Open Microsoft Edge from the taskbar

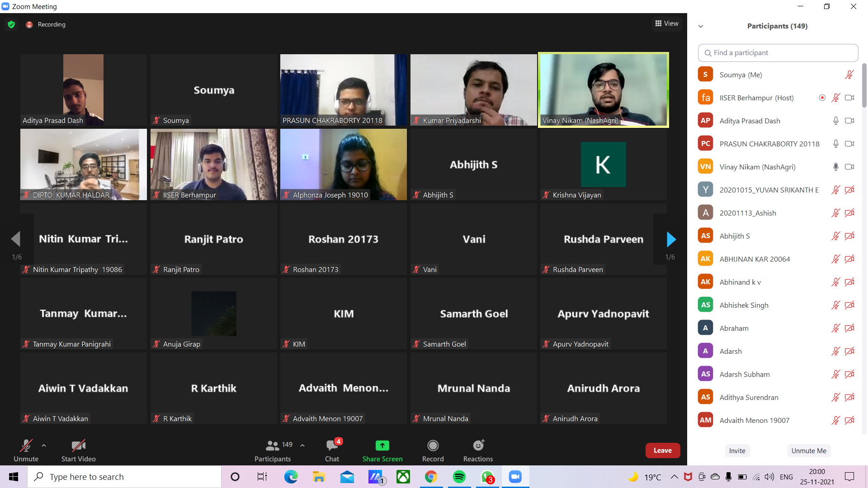291,477
